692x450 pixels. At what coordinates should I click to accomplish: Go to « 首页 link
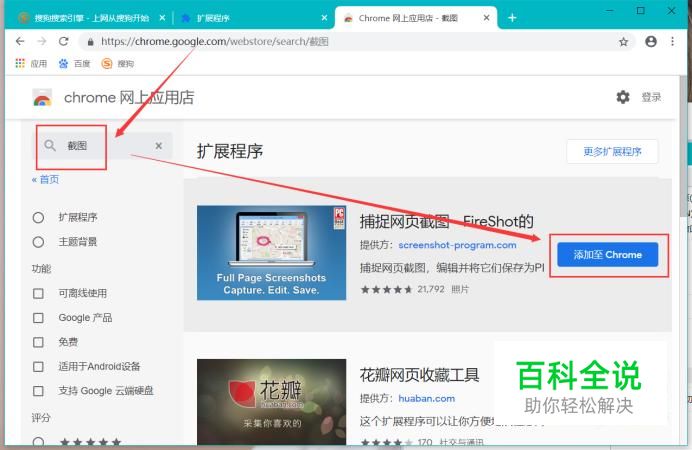[x=45, y=180]
